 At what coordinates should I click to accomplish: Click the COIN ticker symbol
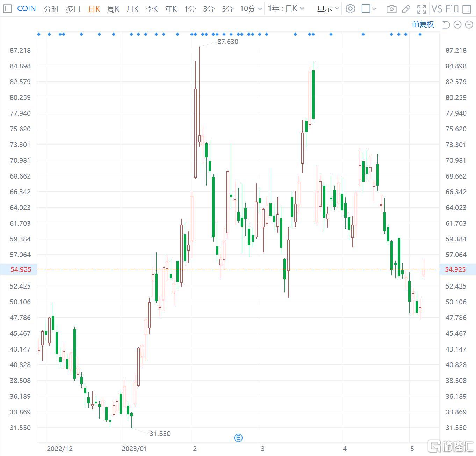(x=27, y=9)
